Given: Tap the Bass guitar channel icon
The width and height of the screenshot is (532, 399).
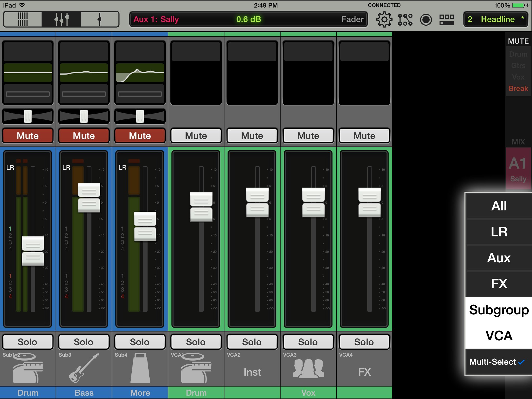Looking at the screenshot, I should tap(84, 368).
